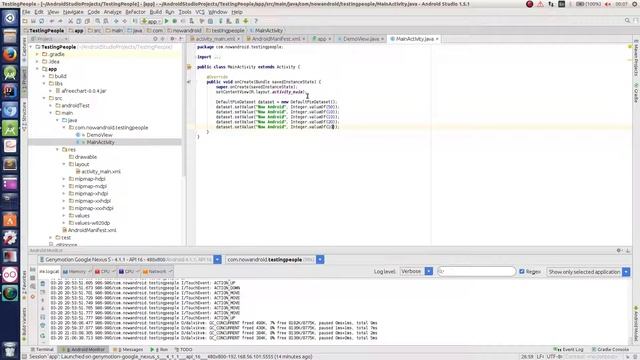Screen dimensions: 640x360
Task: Select afreechart jar file in libs
Action: click(x=84, y=91)
